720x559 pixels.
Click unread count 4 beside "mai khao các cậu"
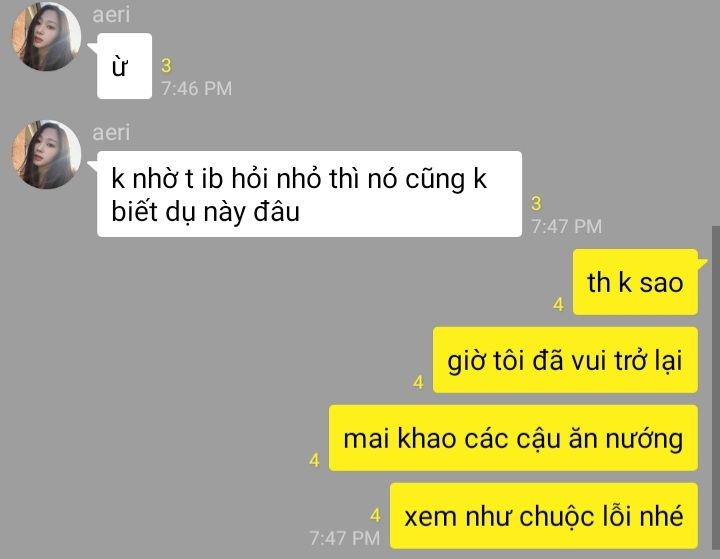click(315, 460)
